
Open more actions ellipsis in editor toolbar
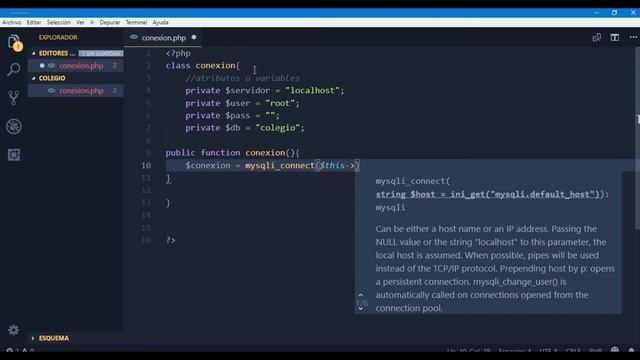click(633, 37)
